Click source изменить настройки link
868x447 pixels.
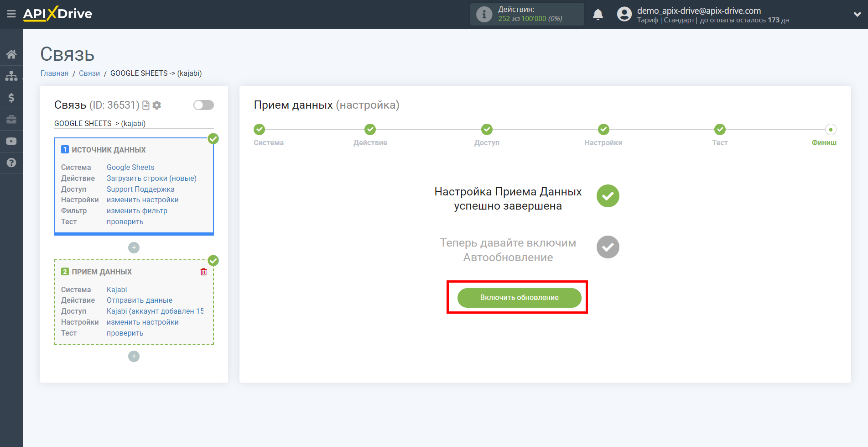point(143,200)
